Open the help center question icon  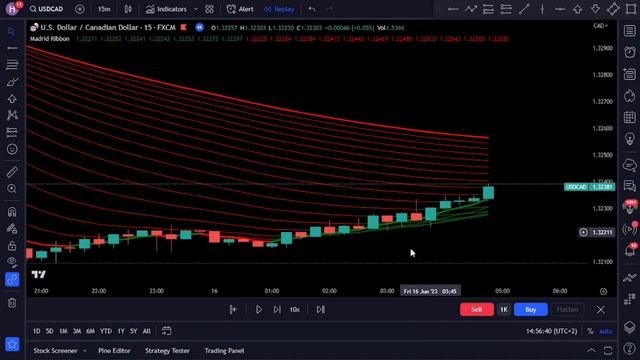click(x=629, y=348)
